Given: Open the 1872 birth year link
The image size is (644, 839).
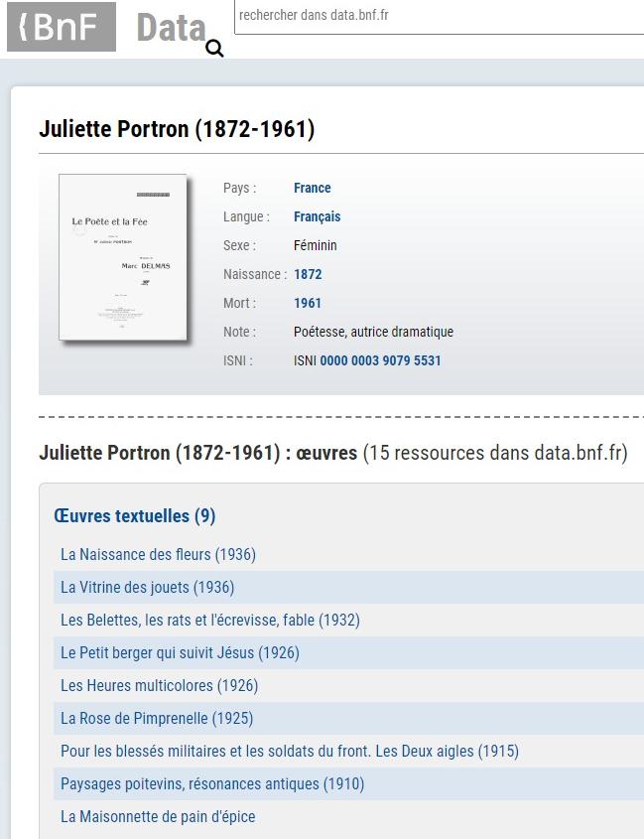Looking at the screenshot, I should click(308, 274).
